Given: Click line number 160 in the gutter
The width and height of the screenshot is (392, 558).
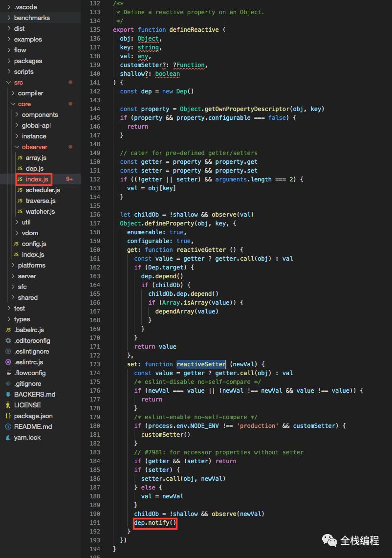Looking at the screenshot, I should tap(95, 250).
